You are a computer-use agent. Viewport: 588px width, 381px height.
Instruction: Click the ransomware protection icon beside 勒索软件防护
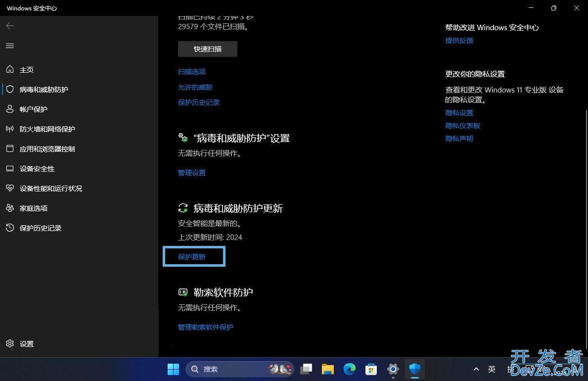coord(183,292)
